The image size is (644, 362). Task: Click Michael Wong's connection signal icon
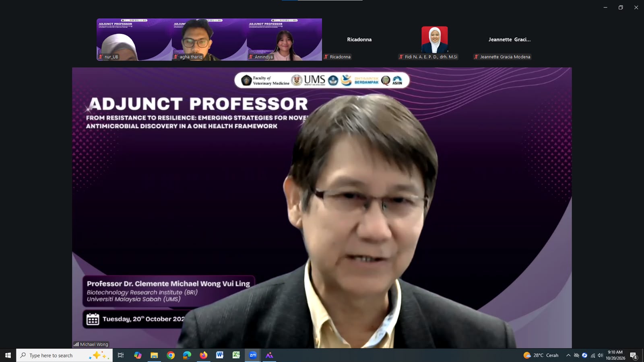click(76, 344)
